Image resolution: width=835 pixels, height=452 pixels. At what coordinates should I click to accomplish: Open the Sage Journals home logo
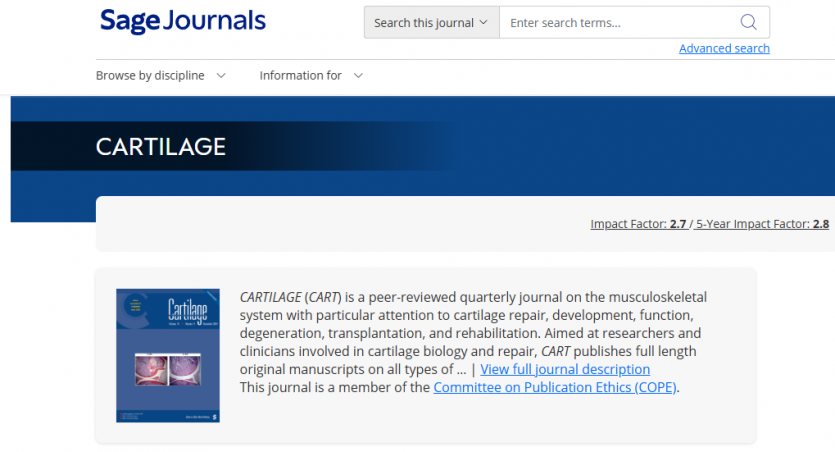(x=183, y=21)
